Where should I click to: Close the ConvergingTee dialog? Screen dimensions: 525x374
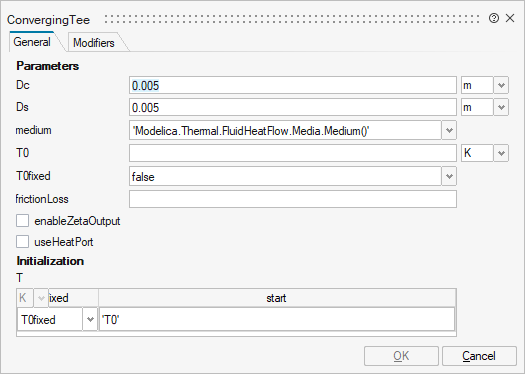click(x=510, y=18)
